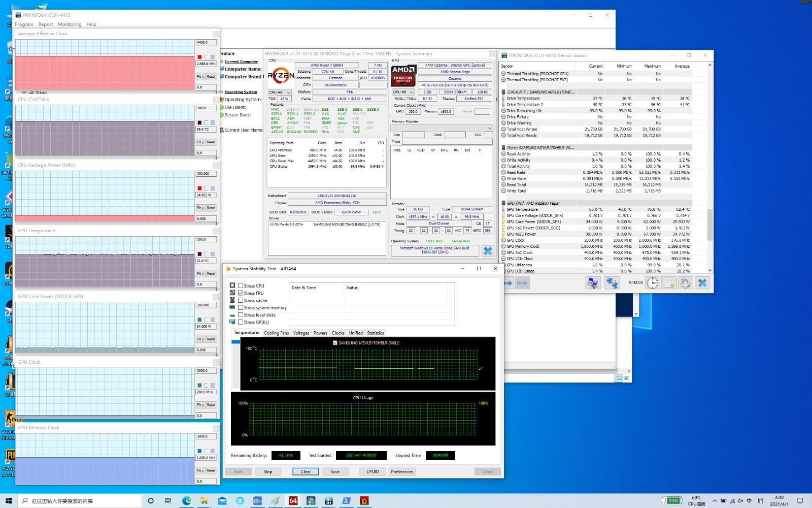The height and width of the screenshot is (508, 812).
Task: Click the Save button in AIDA64
Action: pyautogui.click(x=335, y=472)
